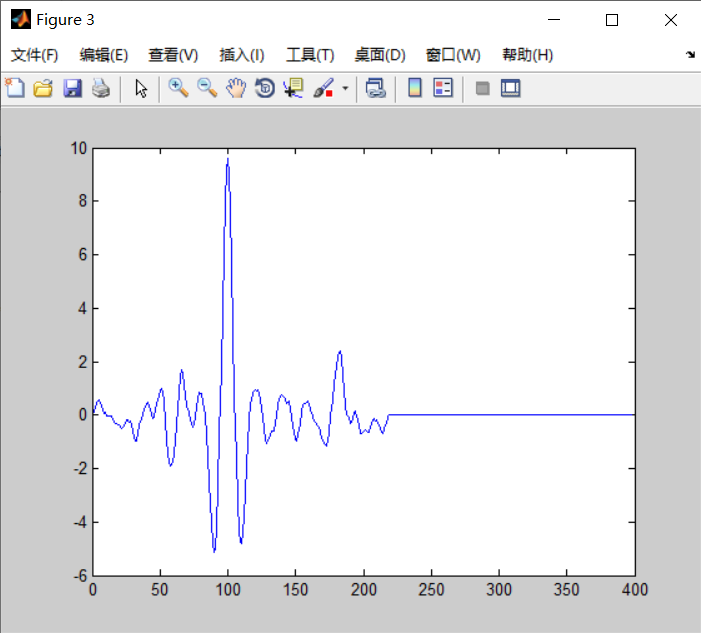Screen dimensions: 701x633
Task: Minimize the Figure 3 window
Action: [x=554, y=20]
